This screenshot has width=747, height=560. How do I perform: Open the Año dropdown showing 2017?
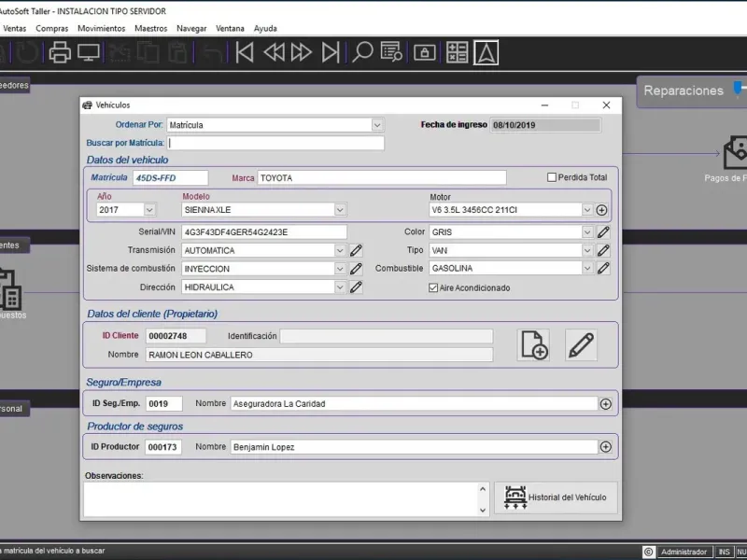149,210
